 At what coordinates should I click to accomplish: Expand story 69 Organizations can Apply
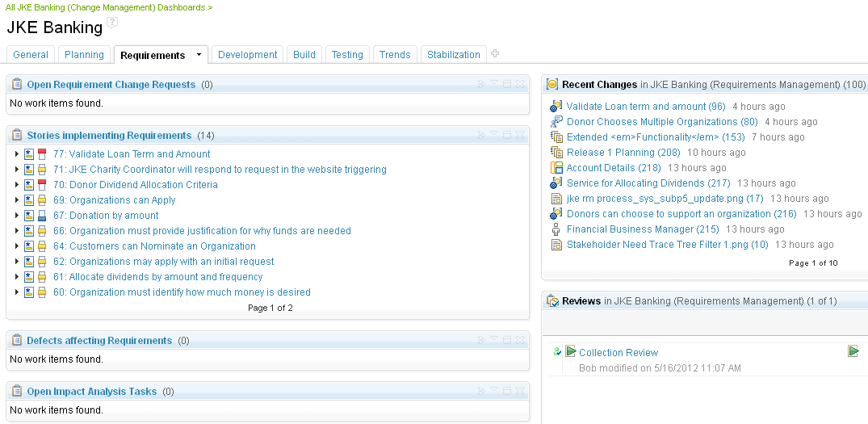point(17,200)
